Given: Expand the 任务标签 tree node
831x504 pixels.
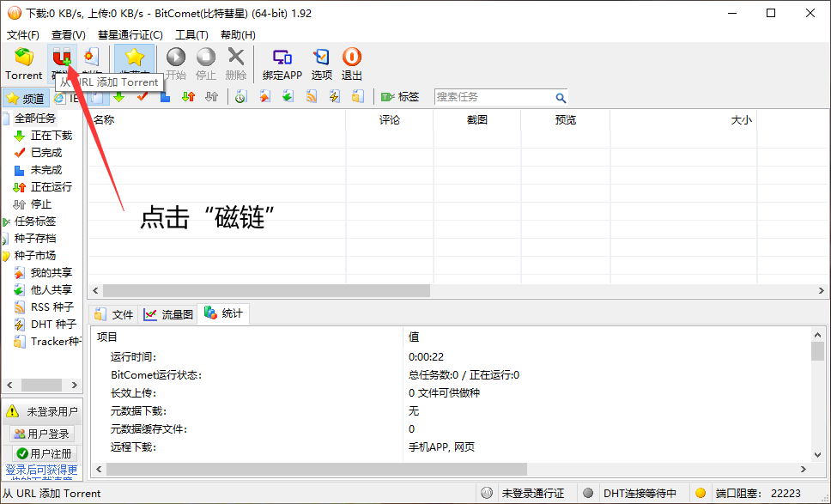Looking at the screenshot, I should click(x=6, y=222).
